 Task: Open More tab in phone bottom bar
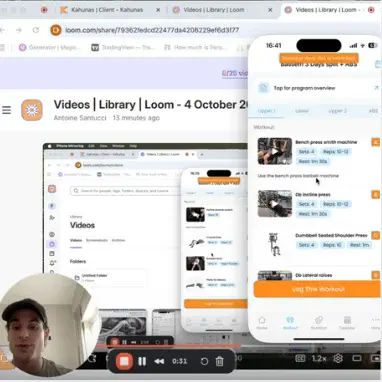pos(375,323)
